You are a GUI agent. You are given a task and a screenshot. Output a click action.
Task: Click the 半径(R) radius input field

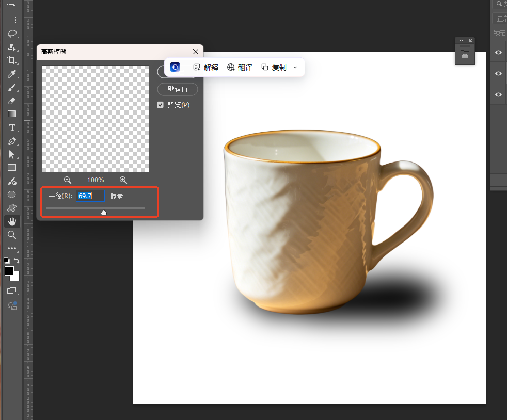click(90, 196)
